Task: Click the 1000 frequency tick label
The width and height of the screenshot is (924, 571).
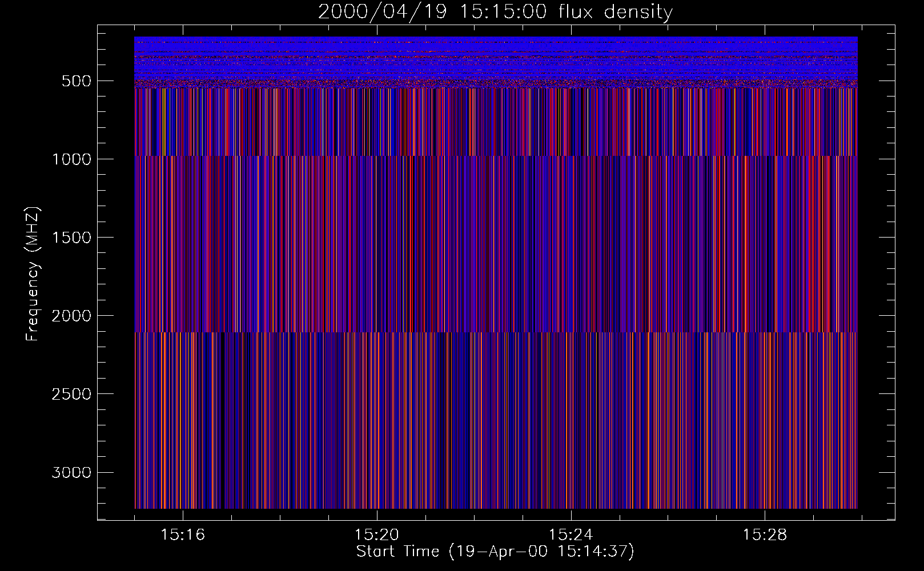Action: point(71,159)
